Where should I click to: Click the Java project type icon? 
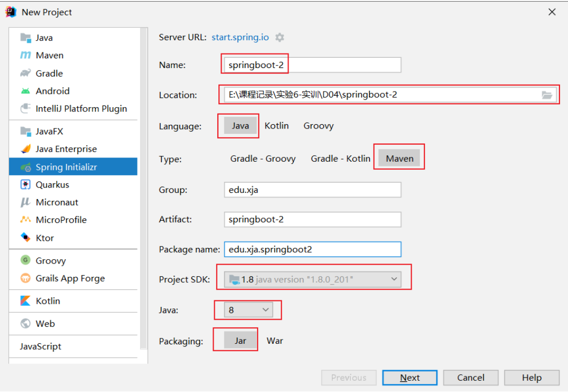(26, 37)
